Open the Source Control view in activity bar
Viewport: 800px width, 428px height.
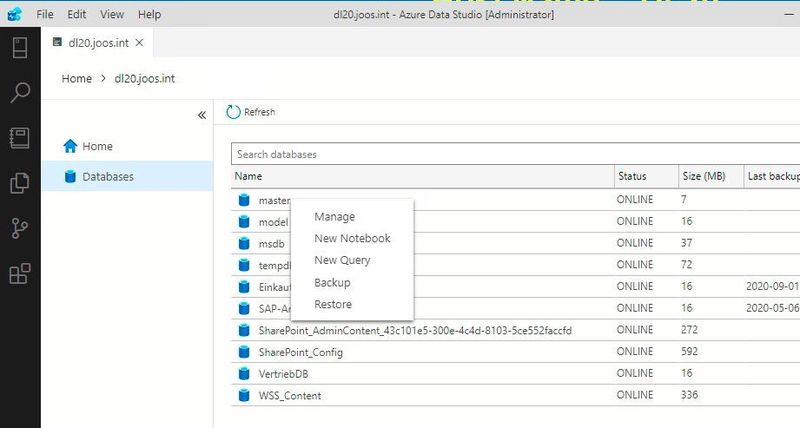tap(20, 229)
